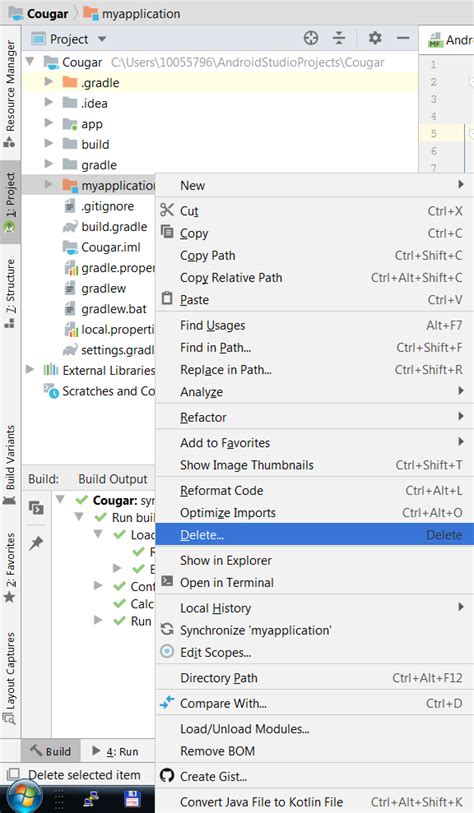Expand the .gradle folder

click(48, 82)
